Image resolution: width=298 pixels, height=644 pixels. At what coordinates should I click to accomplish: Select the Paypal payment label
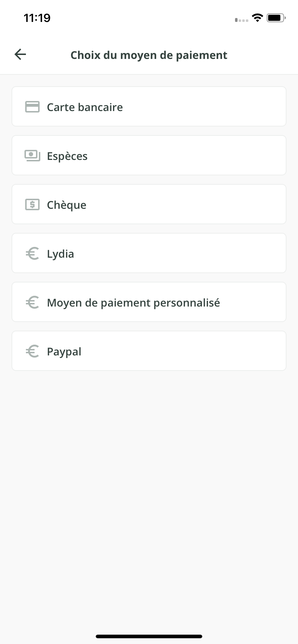tap(64, 352)
